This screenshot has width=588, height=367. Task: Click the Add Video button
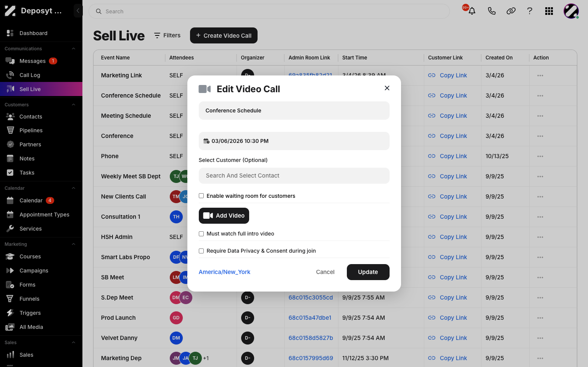(224, 216)
